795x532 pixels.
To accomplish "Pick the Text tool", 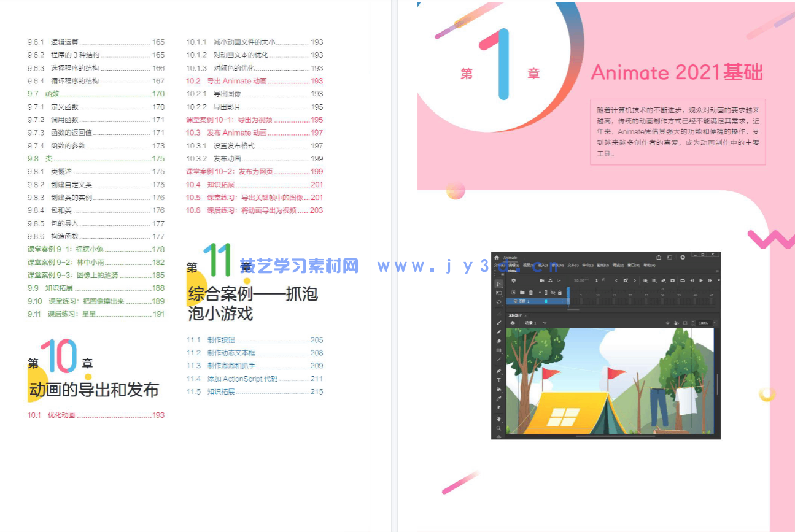I will coord(498,380).
